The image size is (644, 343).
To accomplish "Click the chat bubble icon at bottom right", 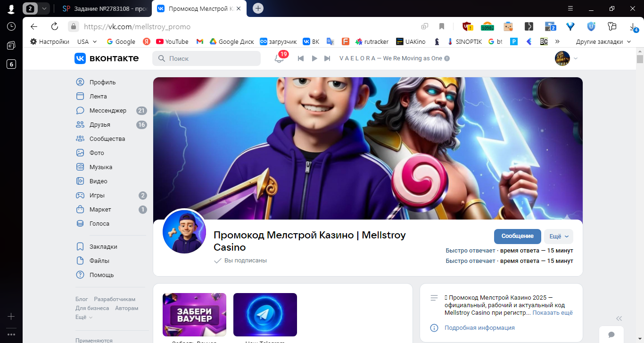I will point(611,335).
